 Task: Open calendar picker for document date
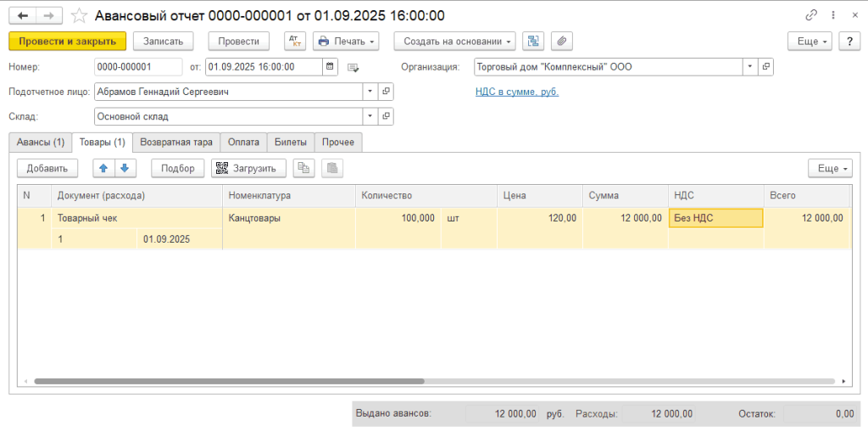tap(330, 67)
